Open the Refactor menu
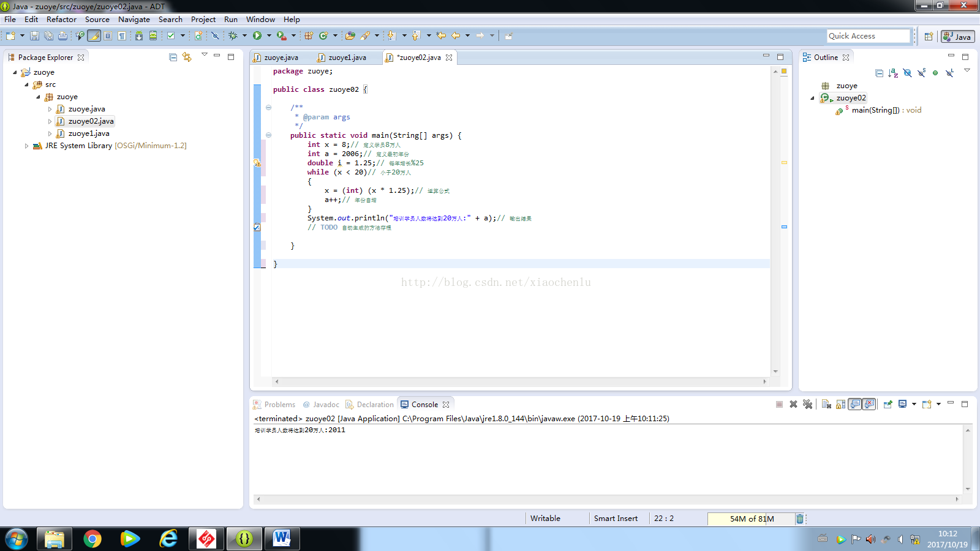Screen dimensions: 980x551 (x=61, y=20)
